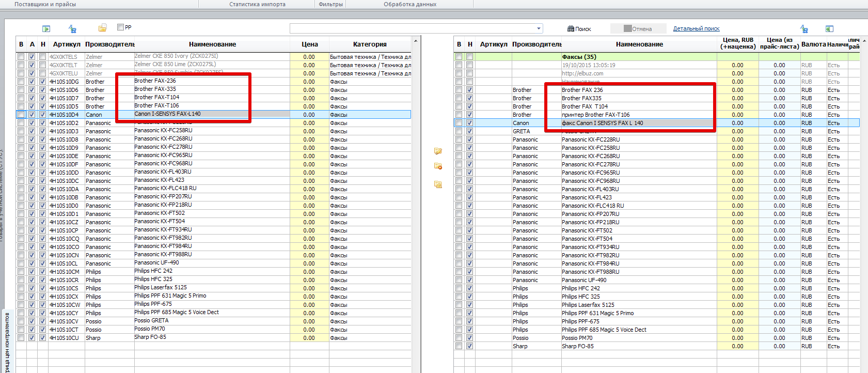Sort right table by Валюта column header
The height and width of the screenshot is (373, 868).
813,44
